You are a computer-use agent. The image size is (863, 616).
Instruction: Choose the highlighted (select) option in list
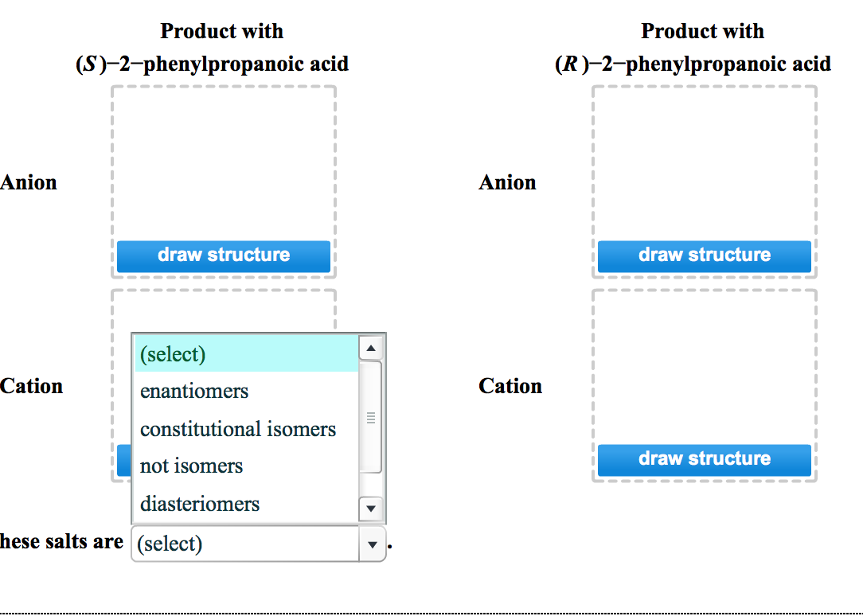(x=247, y=354)
